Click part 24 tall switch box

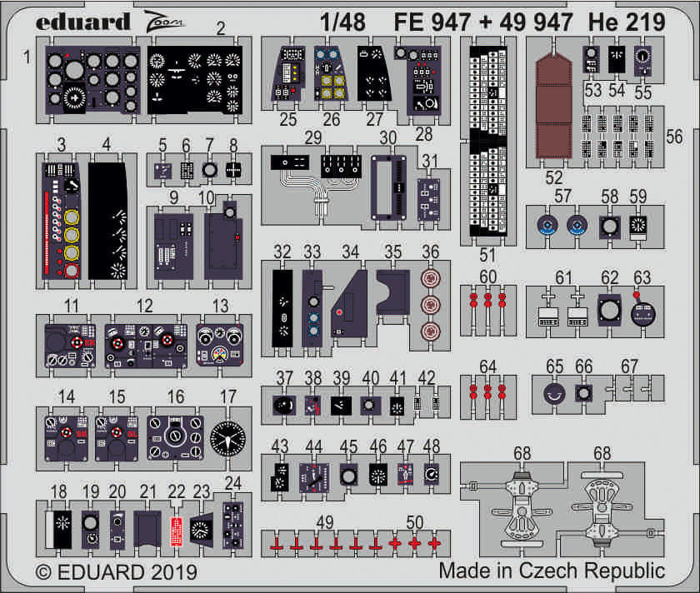pos(233,526)
